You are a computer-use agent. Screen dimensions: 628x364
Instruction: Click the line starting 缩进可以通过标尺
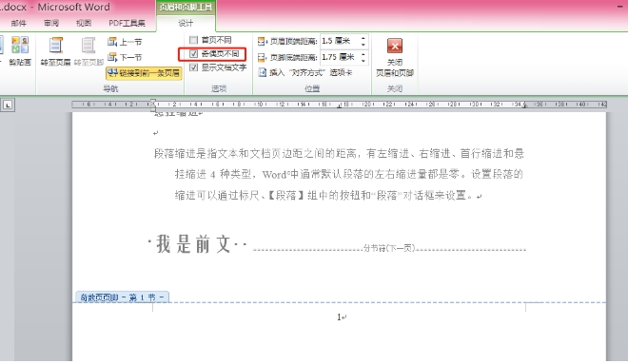click(x=328, y=196)
